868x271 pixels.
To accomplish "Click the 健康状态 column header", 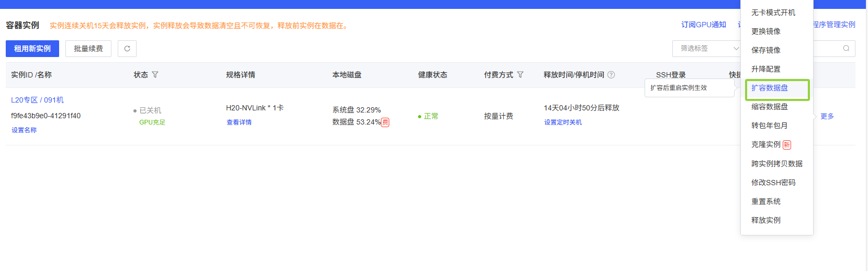I will pos(433,75).
